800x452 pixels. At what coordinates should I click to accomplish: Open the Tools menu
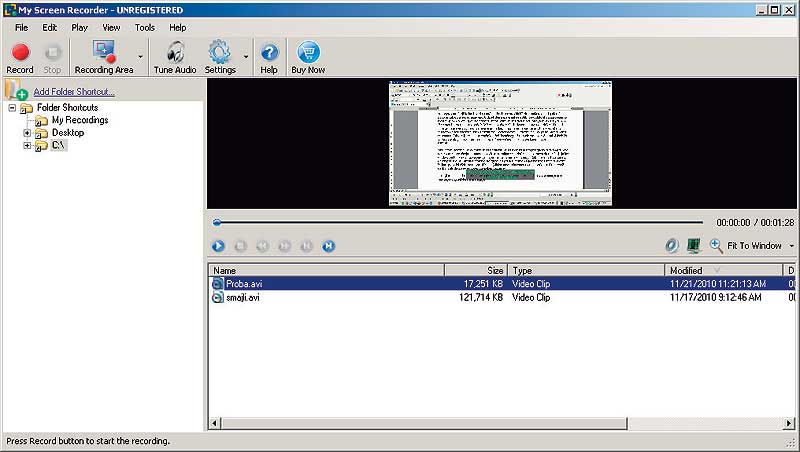tap(145, 28)
